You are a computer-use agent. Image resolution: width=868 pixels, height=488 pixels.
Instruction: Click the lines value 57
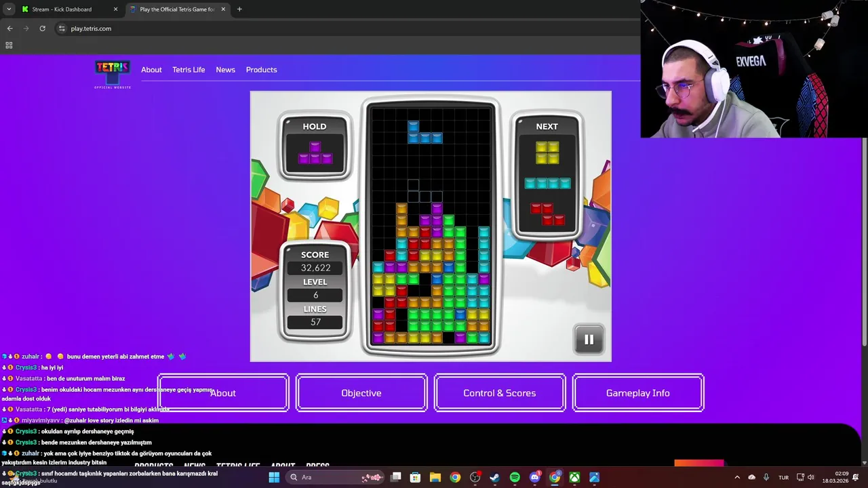pyautogui.click(x=315, y=322)
